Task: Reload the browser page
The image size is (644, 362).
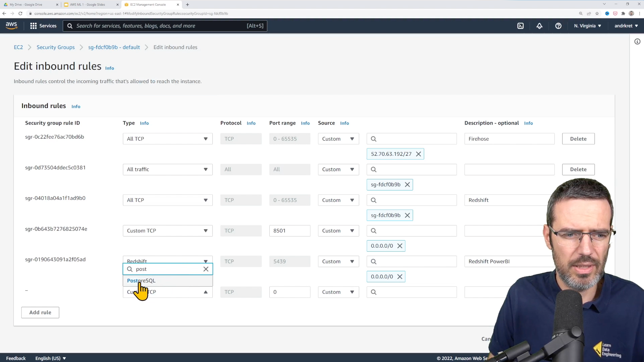Action: [x=20, y=13]
